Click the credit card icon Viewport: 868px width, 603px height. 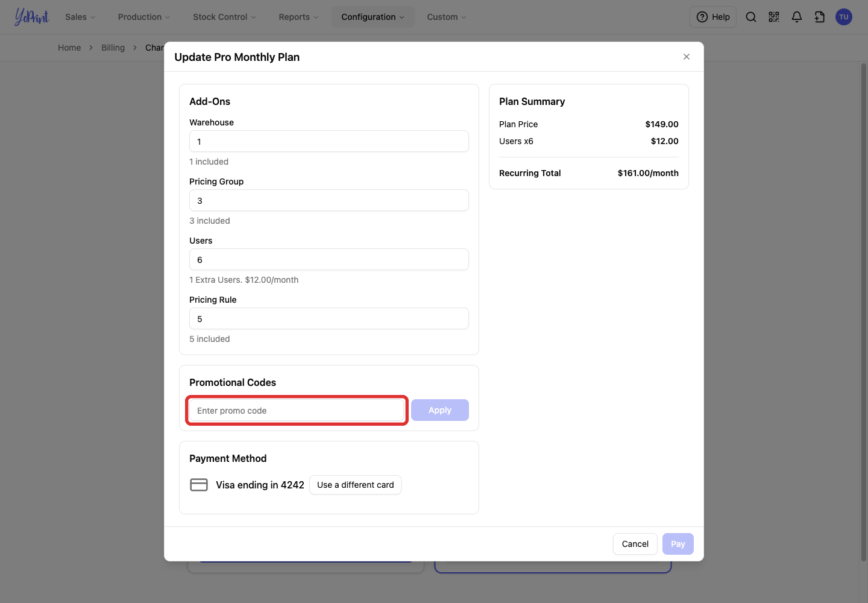coord(199,485)
